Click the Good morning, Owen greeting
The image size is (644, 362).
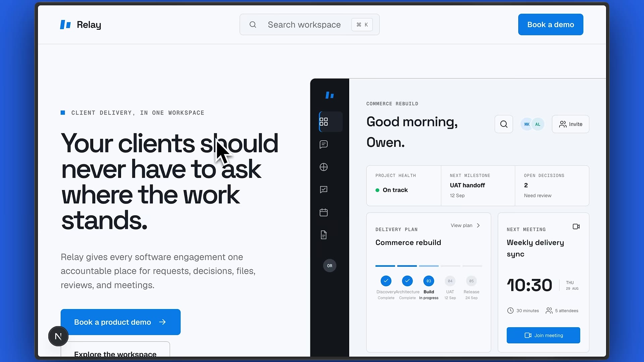[x=412, y=132]
